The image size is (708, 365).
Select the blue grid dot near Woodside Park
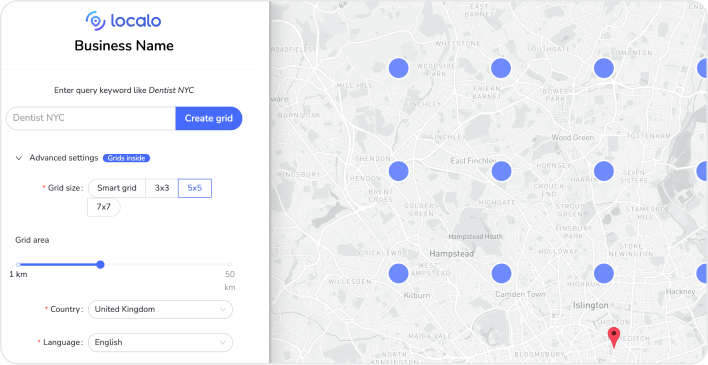399,68
